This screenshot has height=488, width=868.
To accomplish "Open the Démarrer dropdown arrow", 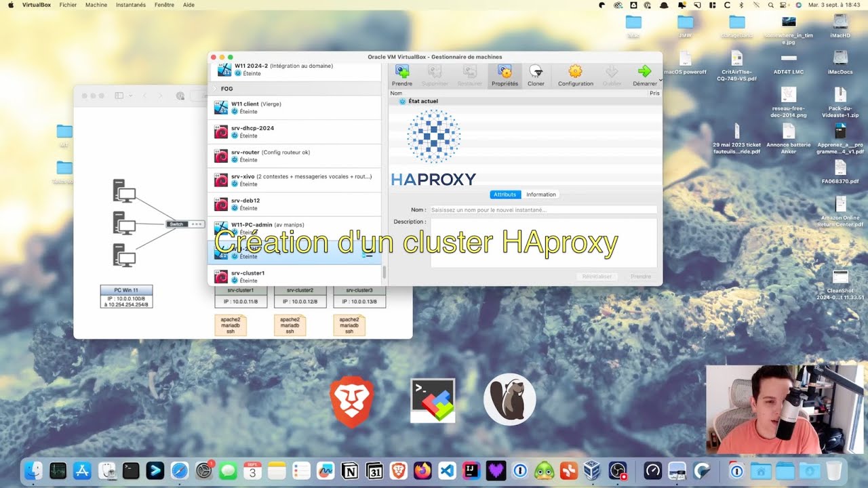I will tap(660, 79).
